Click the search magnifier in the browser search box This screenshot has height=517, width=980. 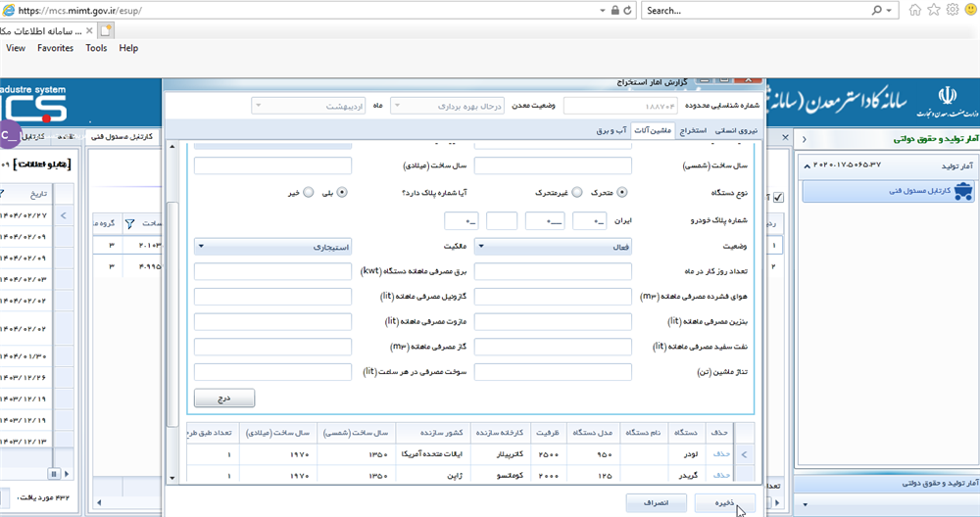pos(876,11)
